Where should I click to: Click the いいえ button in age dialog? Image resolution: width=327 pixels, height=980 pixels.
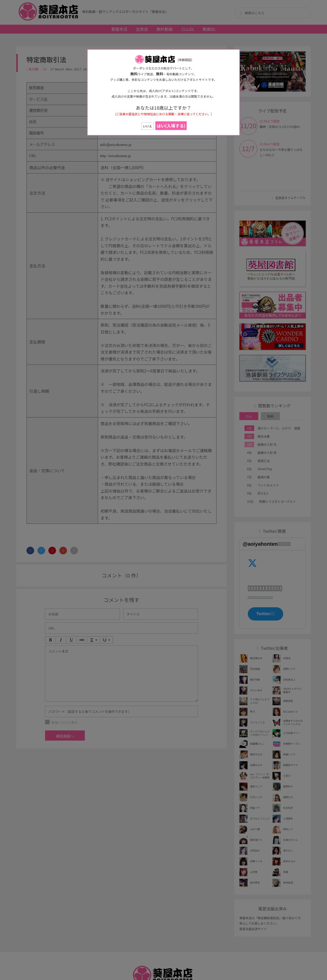tap(147, 126)
